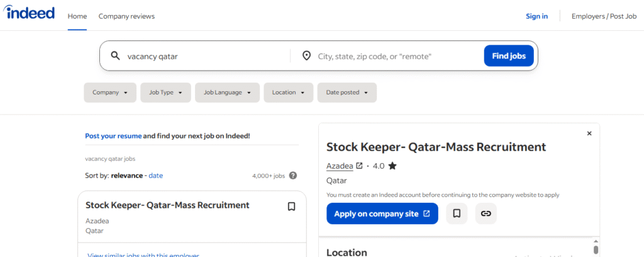Click 'Azadea' text in the results card
Image resolution: width=644 pixels, height=257 pixels.
point(97,221)
